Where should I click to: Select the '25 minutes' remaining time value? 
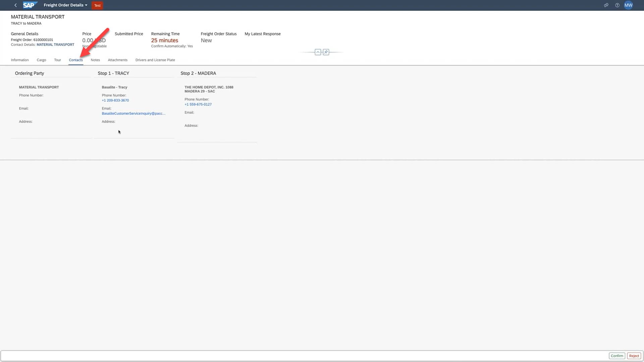coord(164,40)
